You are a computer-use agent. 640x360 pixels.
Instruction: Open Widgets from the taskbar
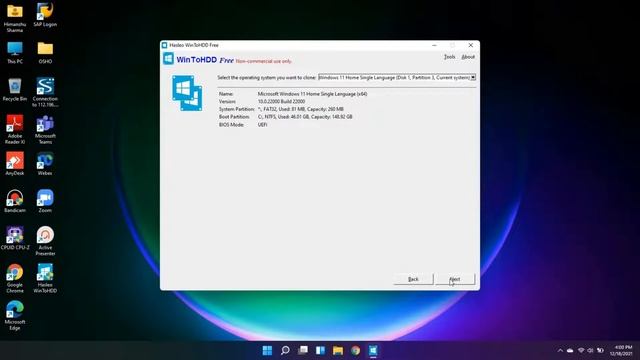pos(320,350)
